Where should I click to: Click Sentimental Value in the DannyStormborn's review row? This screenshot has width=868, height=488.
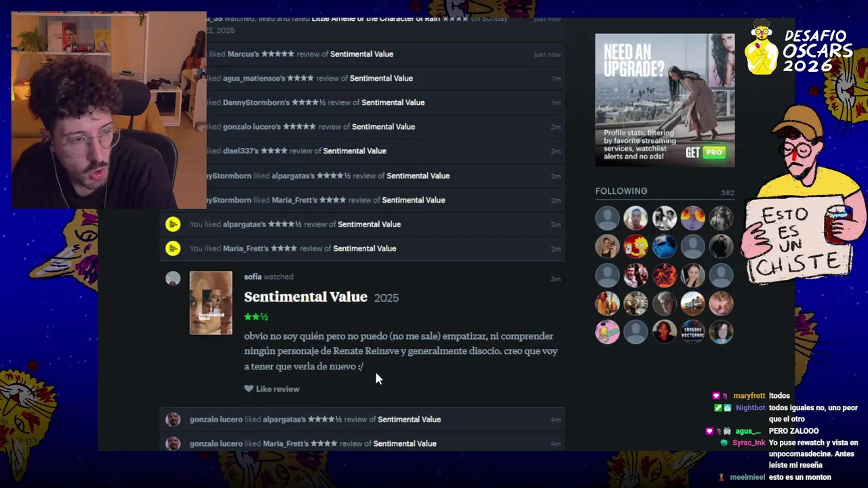pos(393,102)
